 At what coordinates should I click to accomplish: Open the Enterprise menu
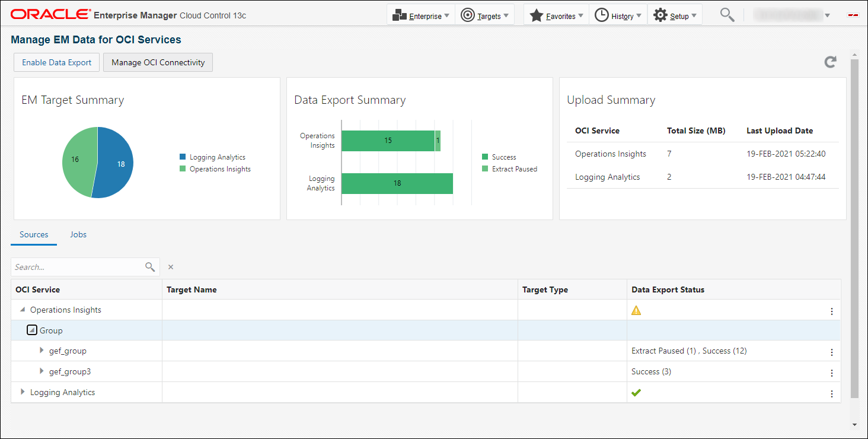click(421, 16)
